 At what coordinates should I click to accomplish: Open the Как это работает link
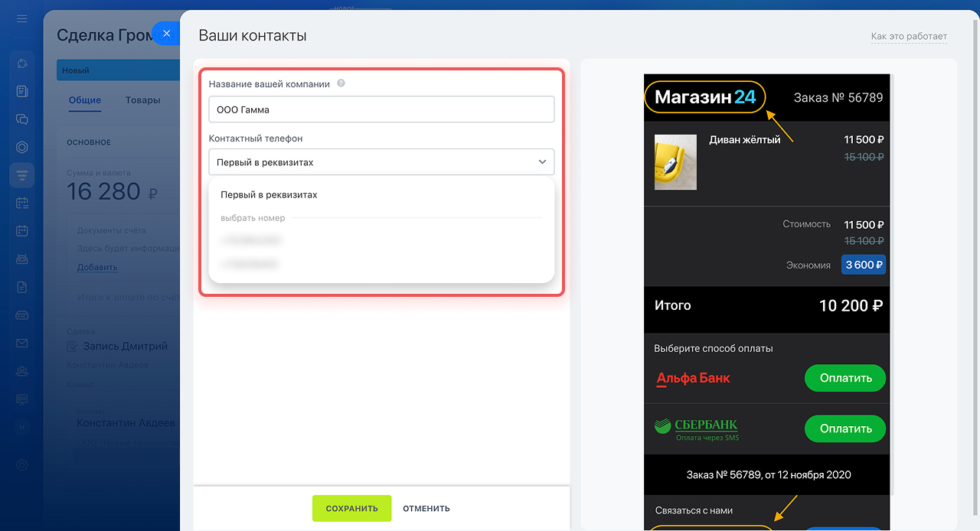pyautogui.click(x=909, y=36)
